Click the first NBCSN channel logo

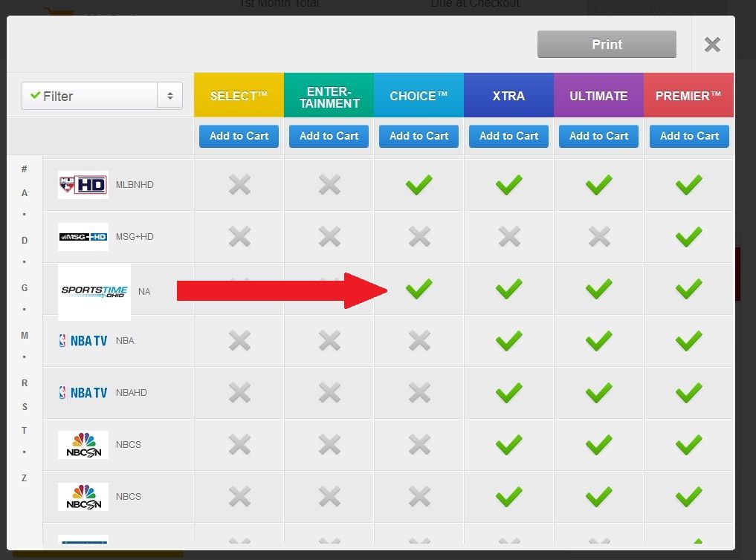(83, 444)
